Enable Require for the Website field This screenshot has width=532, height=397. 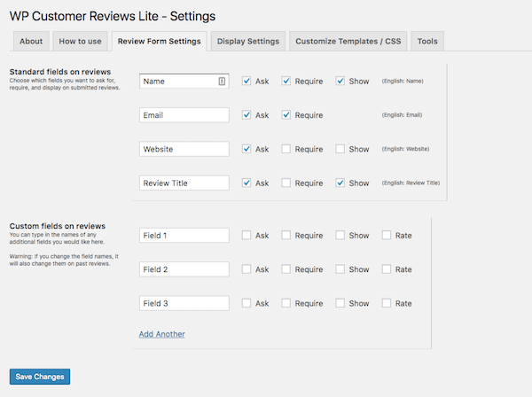[x=286, y=149]
